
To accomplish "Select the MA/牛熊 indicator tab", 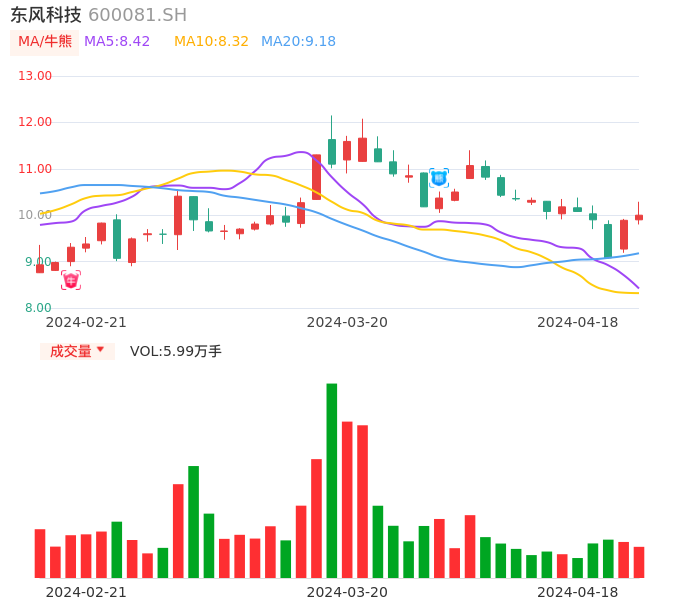I will (x=45, y=42).
